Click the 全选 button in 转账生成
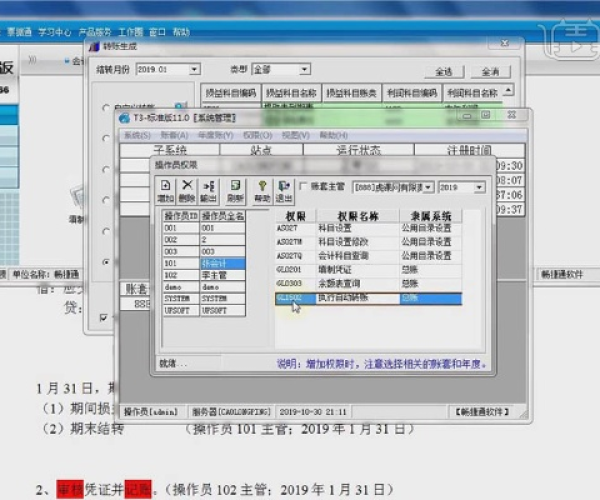This screenshot has height=500, width=600. click(444, 72)
